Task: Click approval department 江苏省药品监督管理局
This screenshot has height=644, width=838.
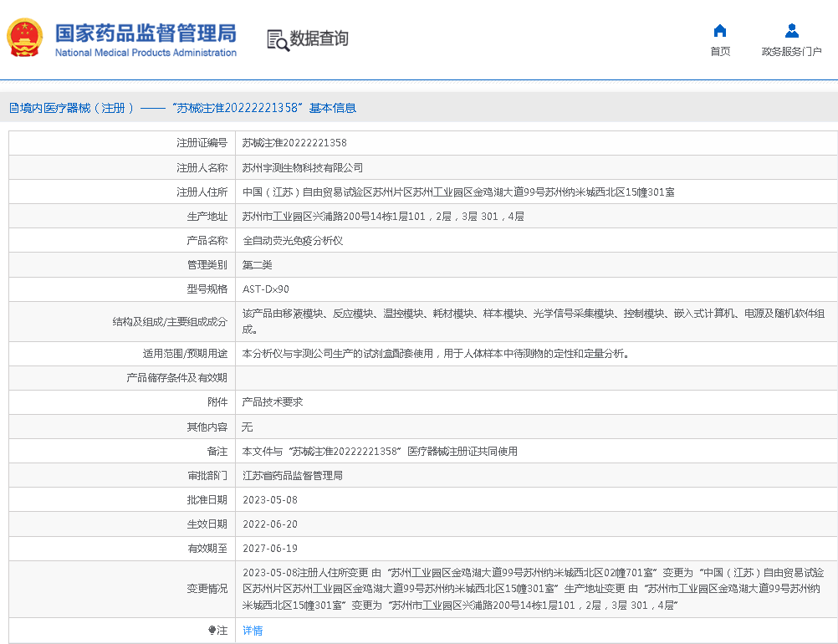Action: click(292, 476)
